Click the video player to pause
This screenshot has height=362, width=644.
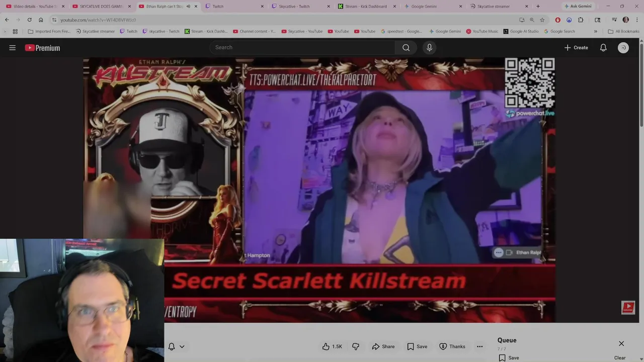(x=319, y=190)
